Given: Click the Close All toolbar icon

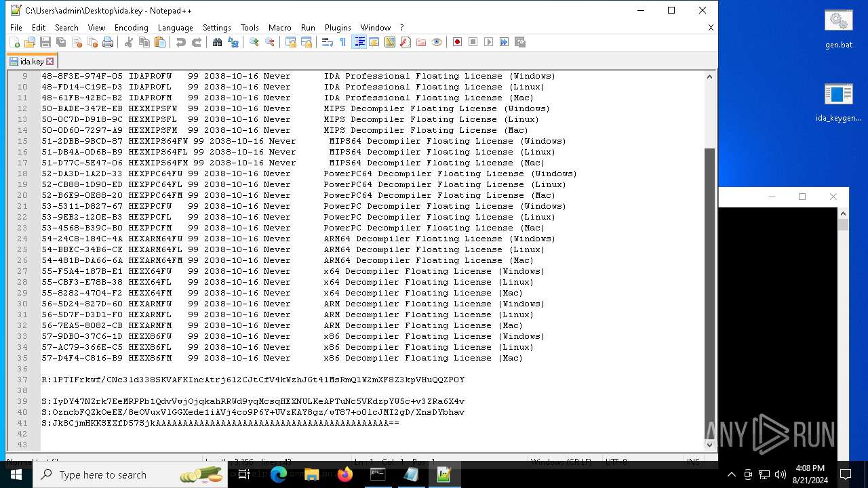Looking at the screenshot, I should (92, 42).
